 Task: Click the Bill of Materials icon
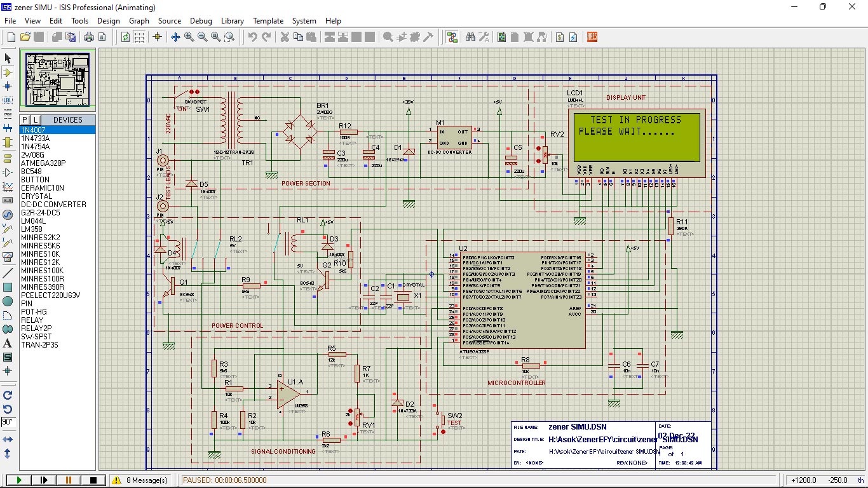[560, 37]
